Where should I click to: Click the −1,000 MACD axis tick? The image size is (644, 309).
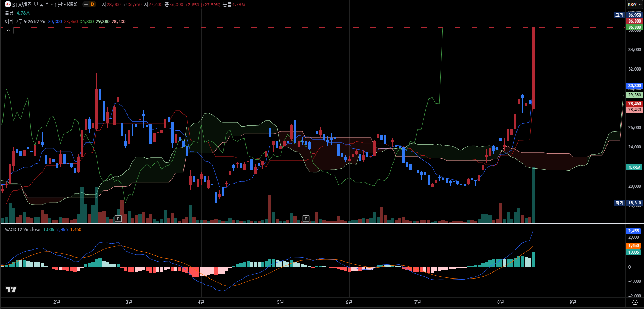(x=634, y=281)
